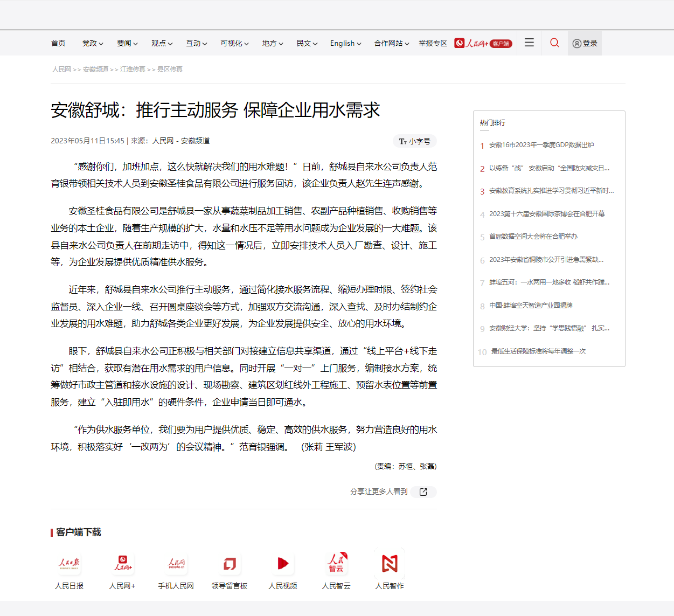Open the 人民日报 app icon
674x616 pixels.
pos(69,564)
